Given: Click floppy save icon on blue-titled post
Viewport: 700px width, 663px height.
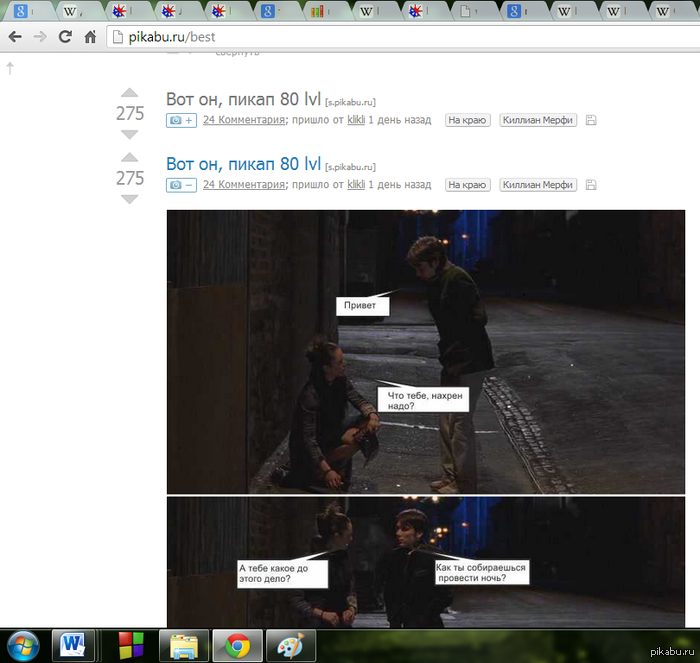Looking at the screenshot, I should pyautogui.click(x=591, y=185).
